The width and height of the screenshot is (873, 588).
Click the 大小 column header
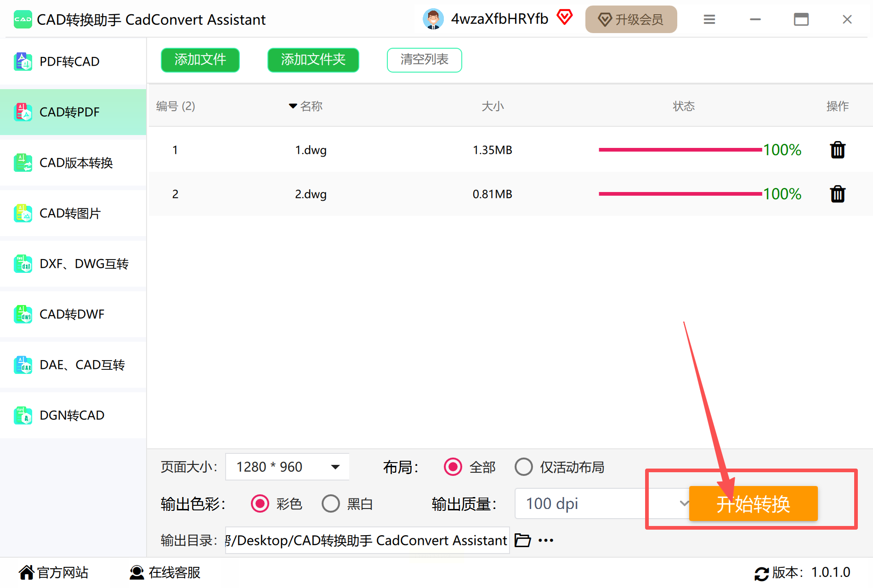point(493,106)
